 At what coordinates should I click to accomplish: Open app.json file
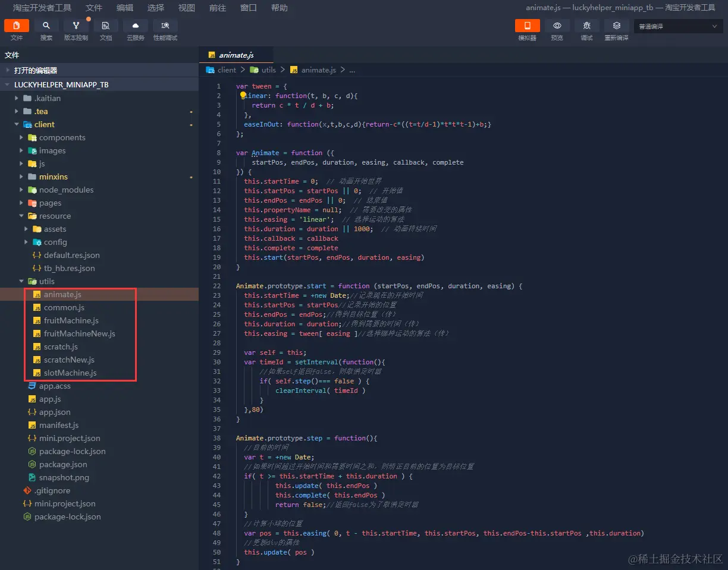click(99, 412)
